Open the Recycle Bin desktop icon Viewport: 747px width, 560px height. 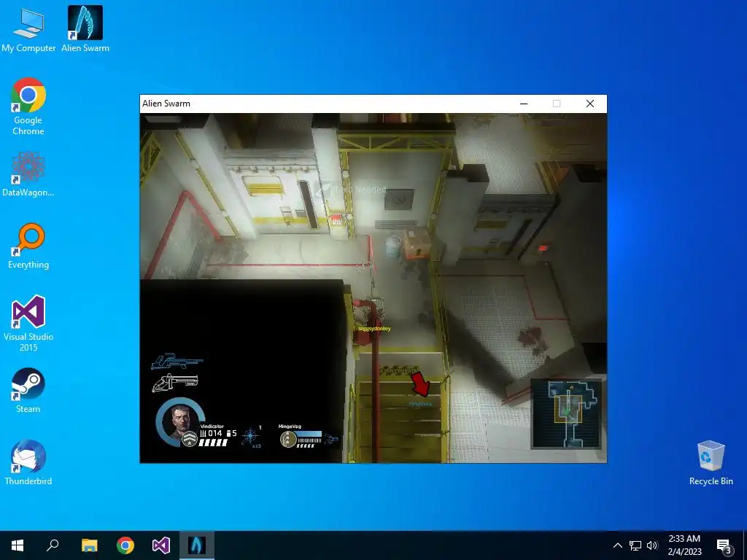pos(711,463)
